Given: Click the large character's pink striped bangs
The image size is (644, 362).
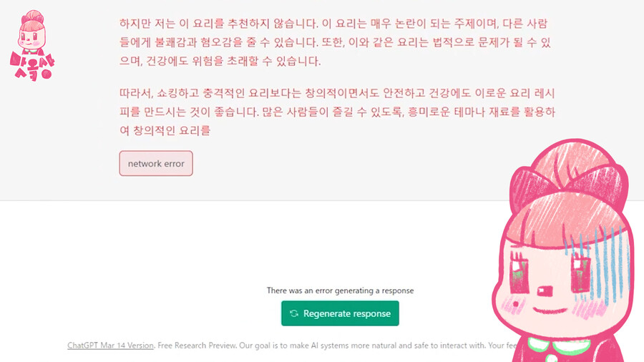Looking at the screenshot, I should [x=567, y=222].
